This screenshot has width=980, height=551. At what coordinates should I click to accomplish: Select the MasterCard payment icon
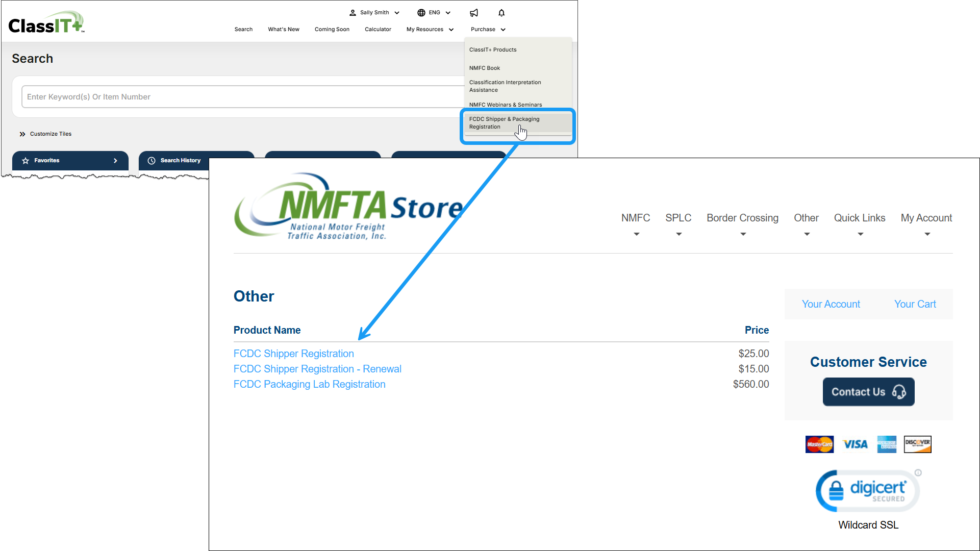tap(819, 444)
